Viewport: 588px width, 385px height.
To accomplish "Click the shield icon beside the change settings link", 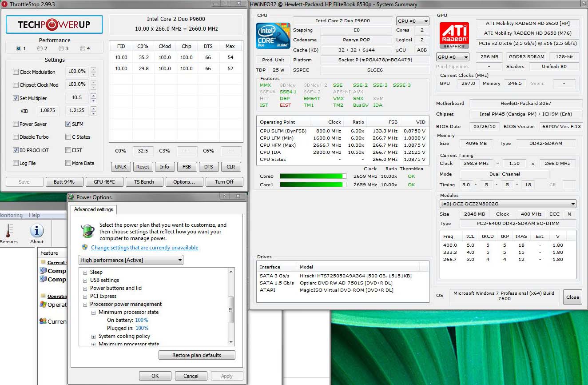I will point(85,248).
